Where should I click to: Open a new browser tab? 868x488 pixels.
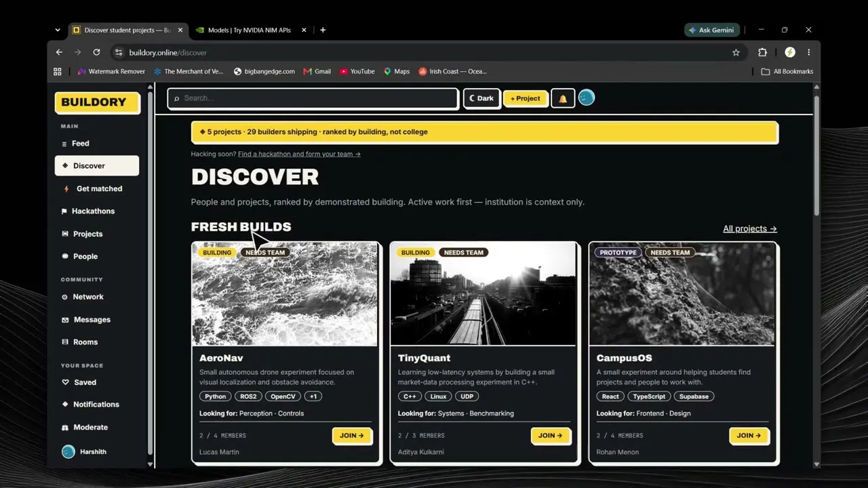(323, 30)
